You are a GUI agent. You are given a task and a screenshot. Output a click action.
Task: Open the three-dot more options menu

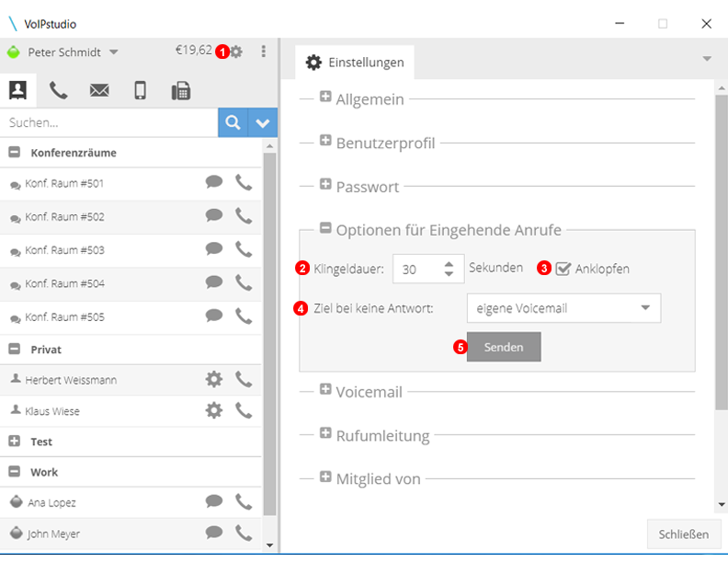pos(263,52)
